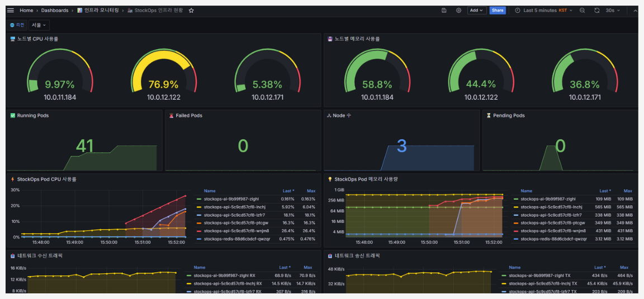Viewport: 644px width, 299px height.
Task: Sort CPU panel legend by Max column
Action: pos(311,191)
